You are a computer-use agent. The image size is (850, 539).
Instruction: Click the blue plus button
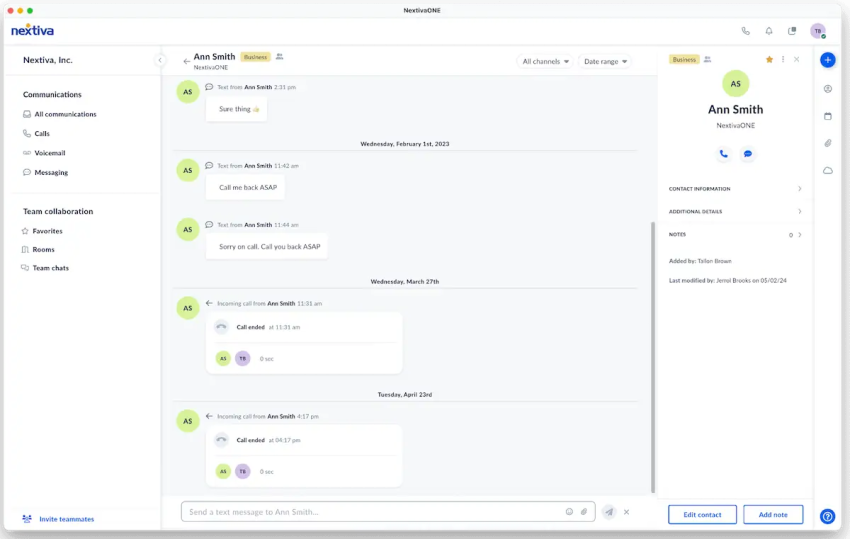828,60
